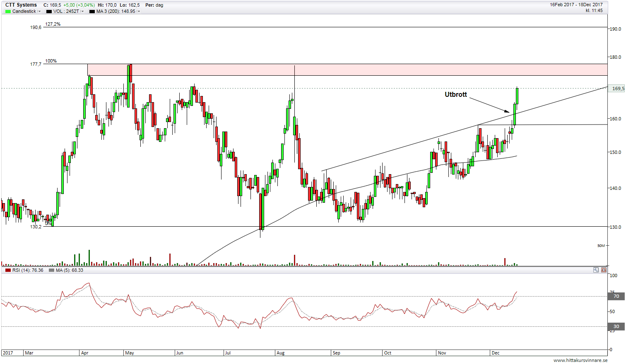Click the Aug label on time axis
The image size is (626, 364).
point(280,353)
